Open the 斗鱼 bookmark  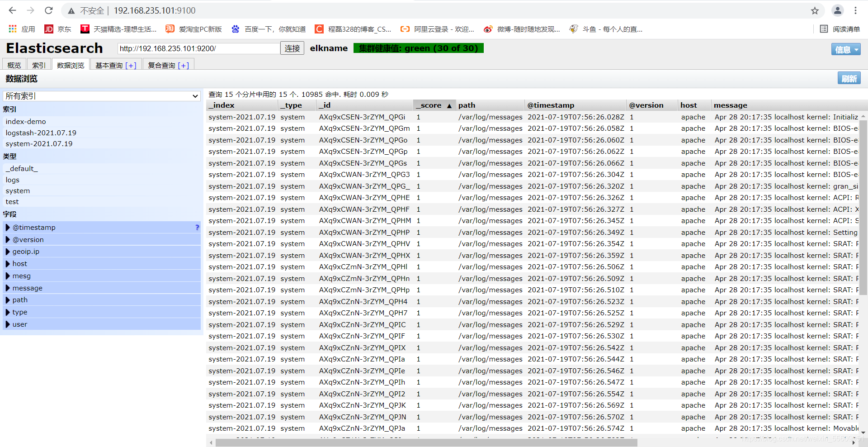point(606,29)
